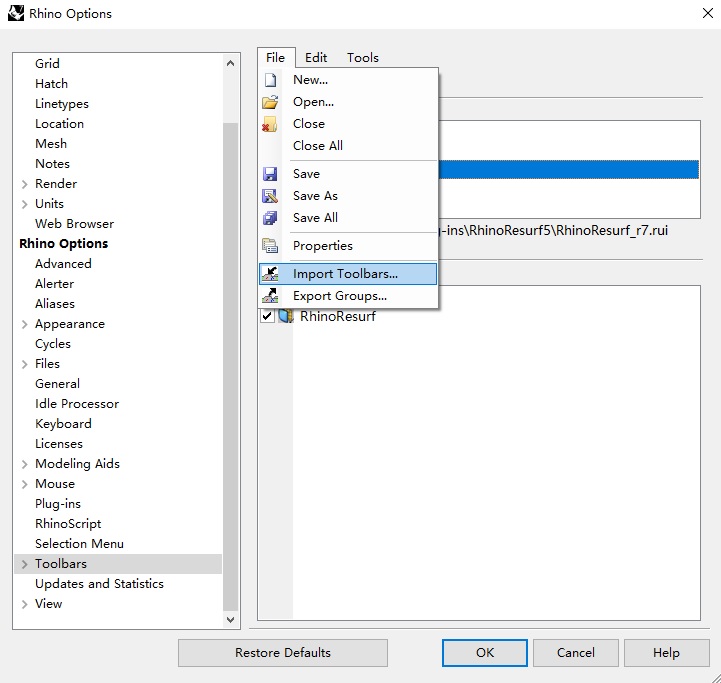The image size is (721, 683).
Task: Select Cycles in options tree
Action: tap(53, 344)
